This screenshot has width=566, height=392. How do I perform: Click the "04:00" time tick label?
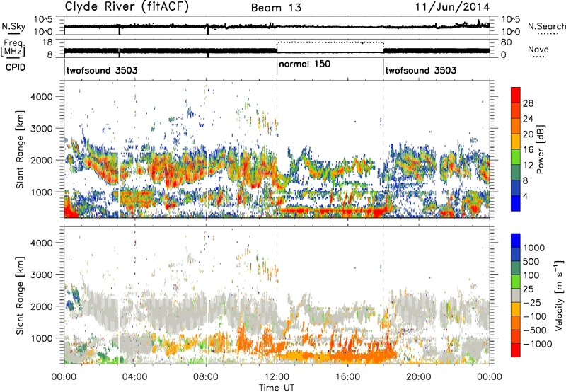click(134, 377)
